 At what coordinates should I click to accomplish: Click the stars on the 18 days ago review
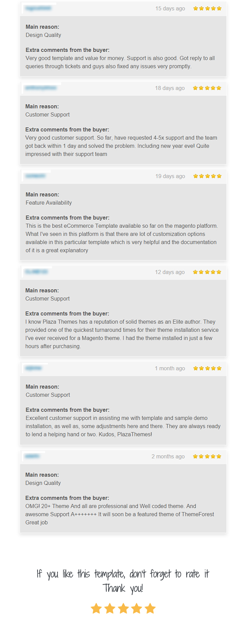[x=207, y=88]
